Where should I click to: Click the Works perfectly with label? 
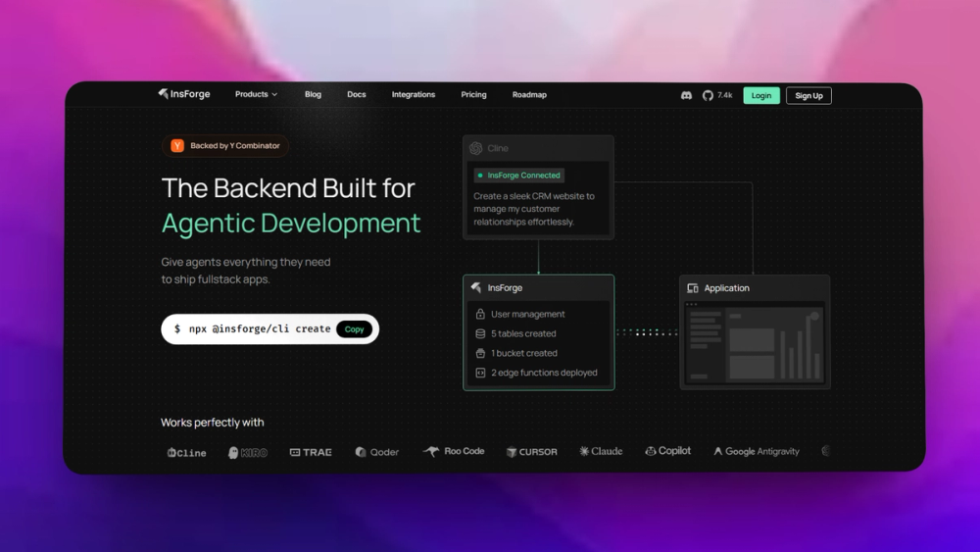pos(213,423)
